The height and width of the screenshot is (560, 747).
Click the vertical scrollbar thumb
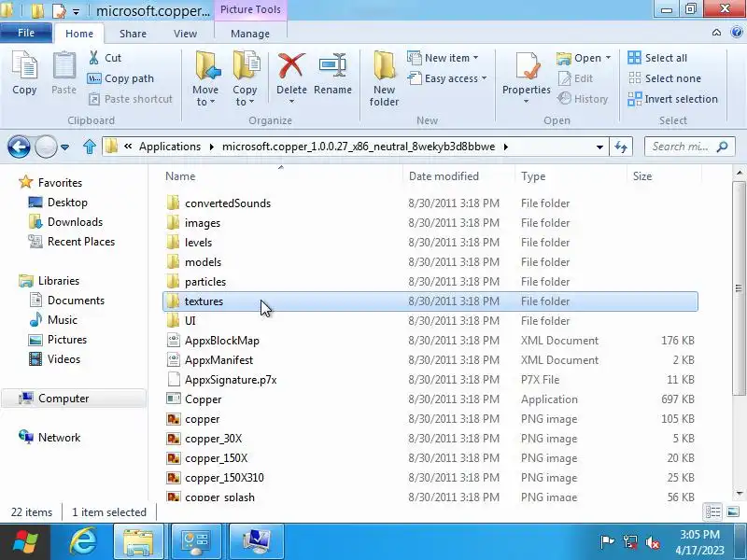pyautogui.click(x=739, y=288)
